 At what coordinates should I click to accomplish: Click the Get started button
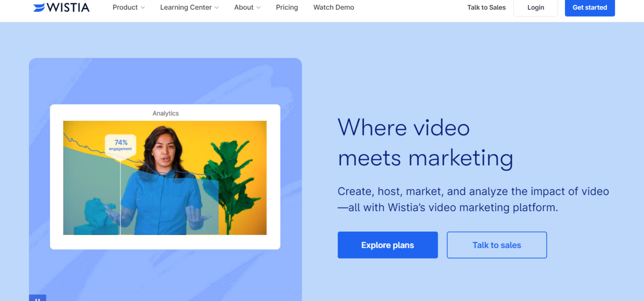(589, 7)
